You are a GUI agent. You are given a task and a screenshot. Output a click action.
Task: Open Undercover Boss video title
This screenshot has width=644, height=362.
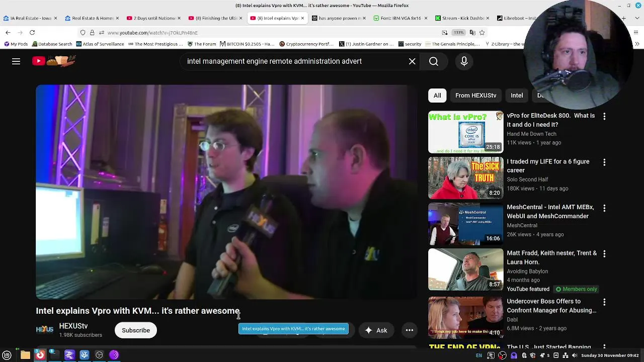point(551,306)
